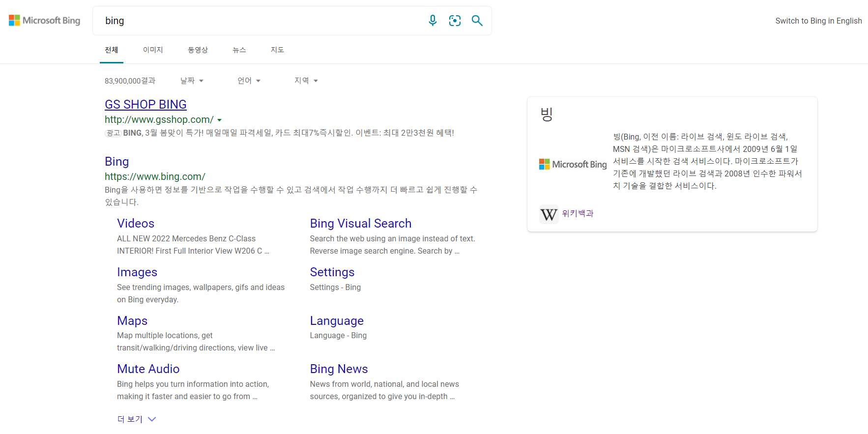868x434 pixels.
Task: Start voice search with microphone icon
Action: (x=433, y=21)
